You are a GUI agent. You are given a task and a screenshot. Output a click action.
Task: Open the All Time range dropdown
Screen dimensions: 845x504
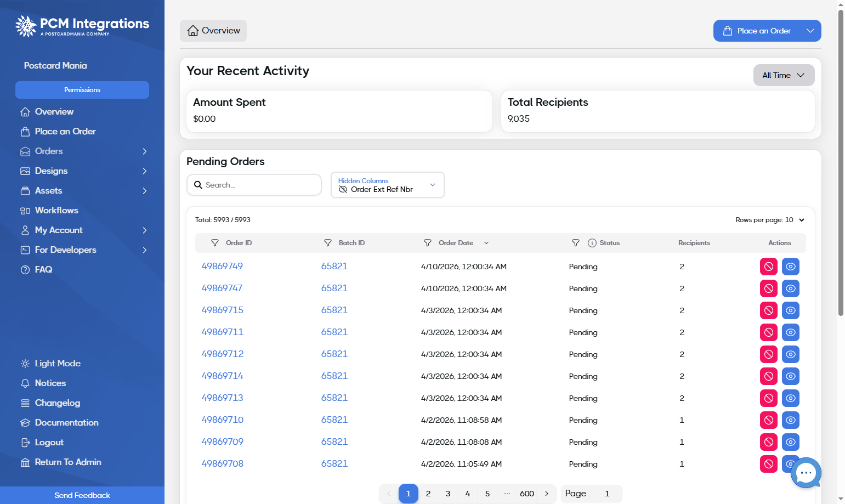[x=784, y=75]
